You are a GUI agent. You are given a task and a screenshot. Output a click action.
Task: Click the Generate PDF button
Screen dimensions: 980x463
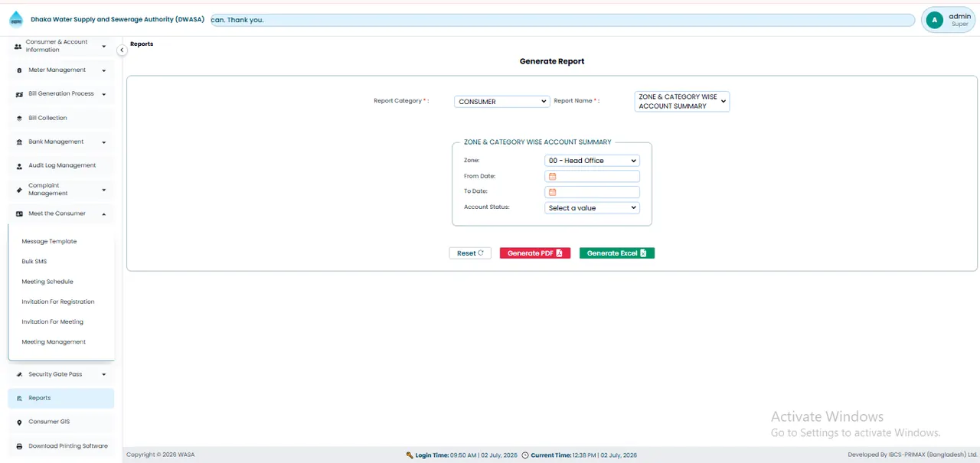535,253
